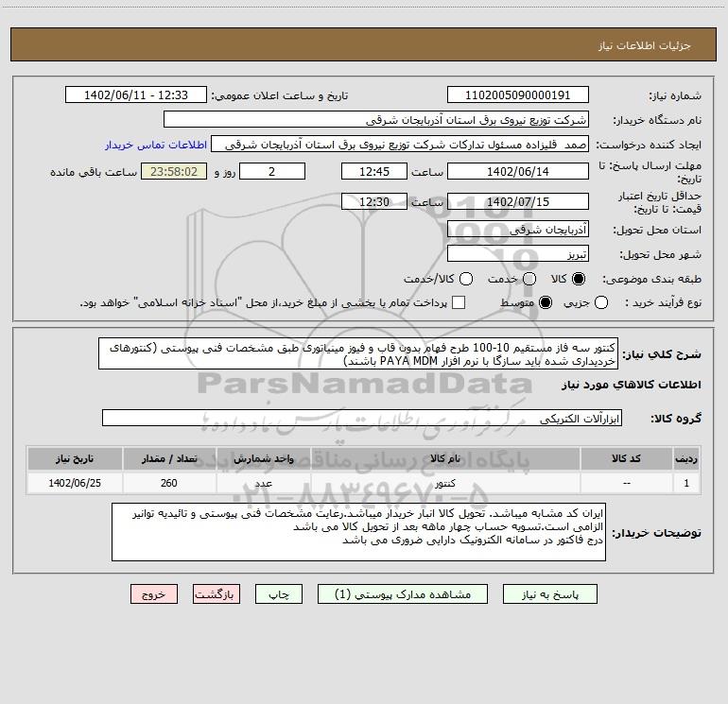Click the خروج exit button
Screen dimensions: 728x704
[154, 594]
